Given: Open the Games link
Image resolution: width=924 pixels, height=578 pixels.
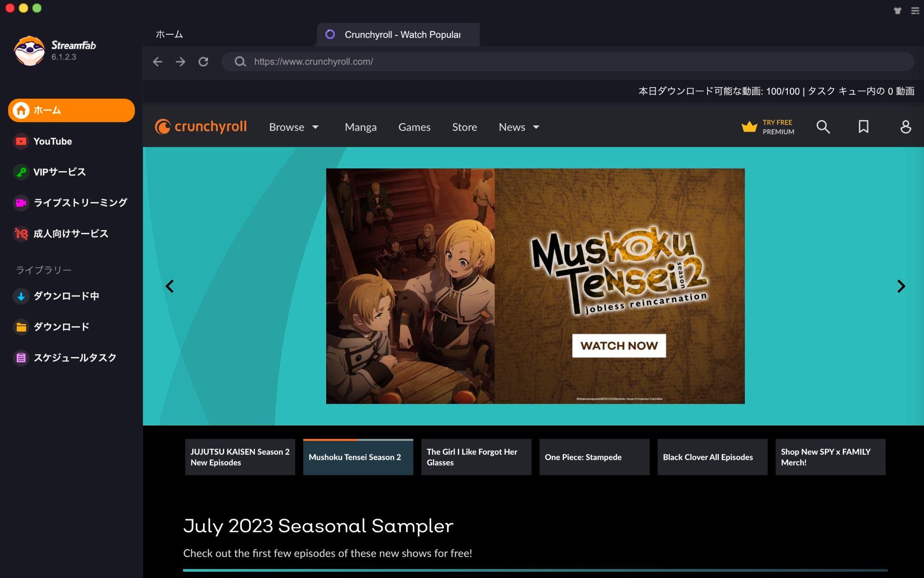Looking at the screenshot, I should pyautogui.click(x=414, y=127).
